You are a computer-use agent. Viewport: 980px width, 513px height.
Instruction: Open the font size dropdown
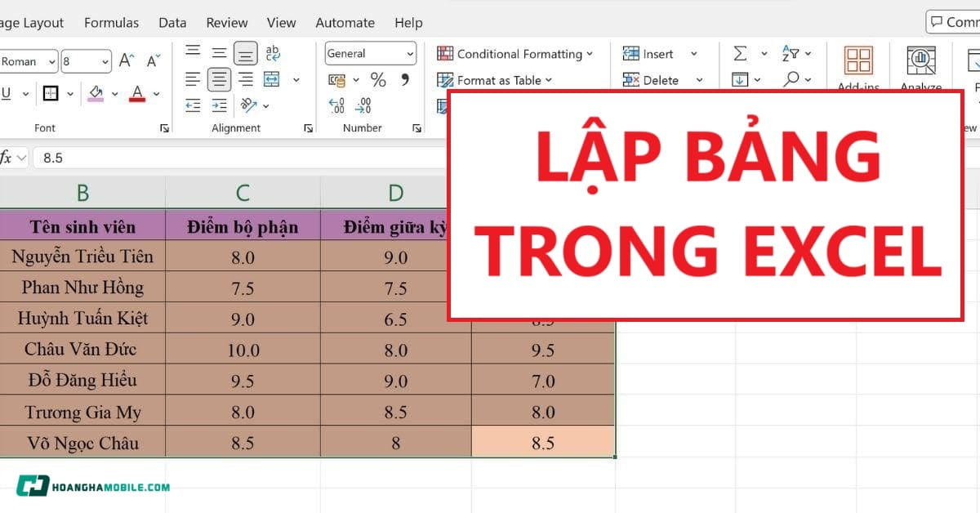[106, 60]
